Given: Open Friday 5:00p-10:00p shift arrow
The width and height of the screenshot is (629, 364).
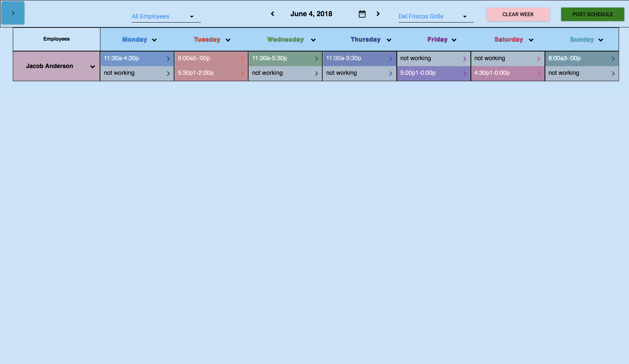Looking at the screenshot, I should tap(464, 73).
